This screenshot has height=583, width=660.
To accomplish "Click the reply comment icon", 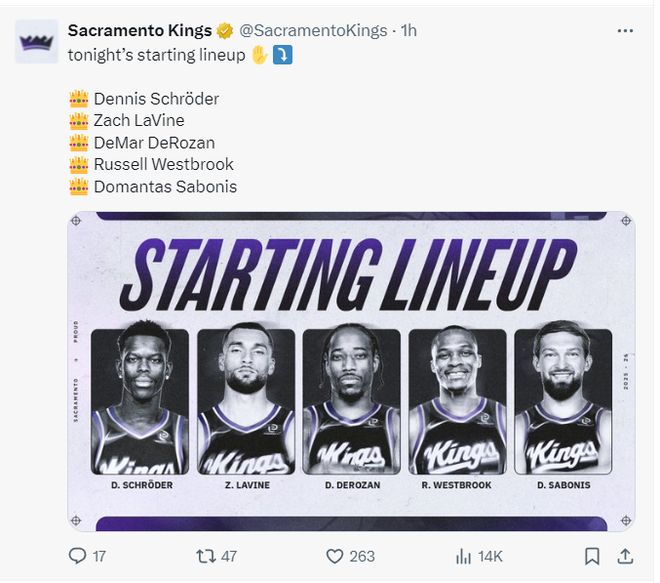I will pyautogui.click(x=78, y=556).
